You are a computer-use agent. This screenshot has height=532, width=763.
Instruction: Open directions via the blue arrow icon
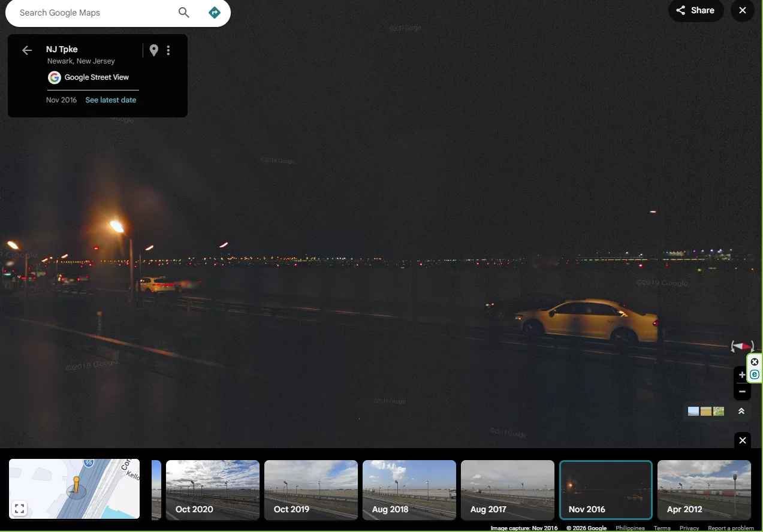pos(214,13)
